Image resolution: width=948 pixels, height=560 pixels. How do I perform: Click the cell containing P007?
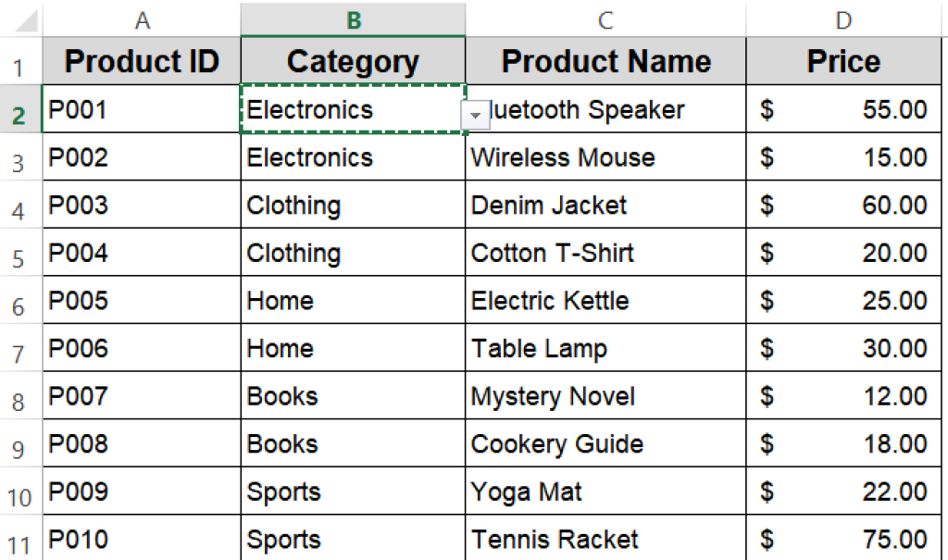[x=142, y=396]
